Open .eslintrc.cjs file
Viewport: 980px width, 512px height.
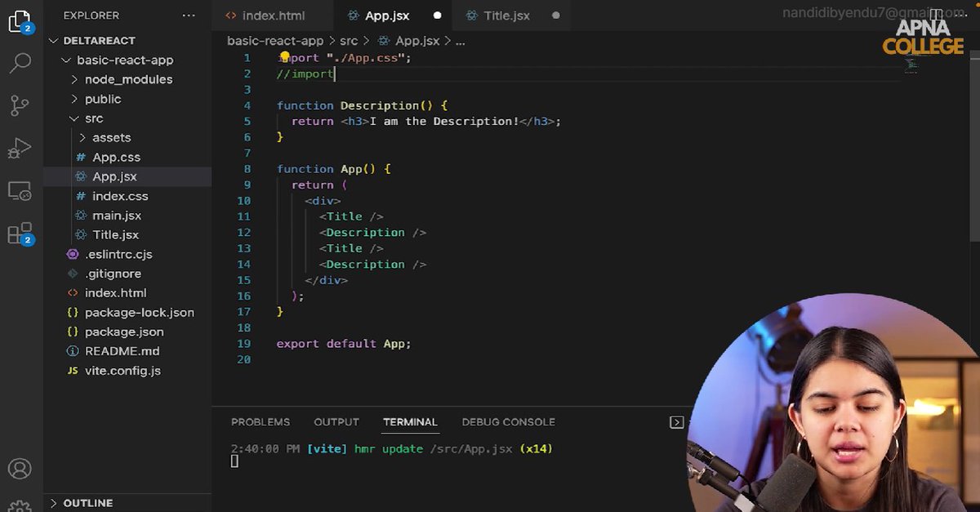(x=127, y=254)
